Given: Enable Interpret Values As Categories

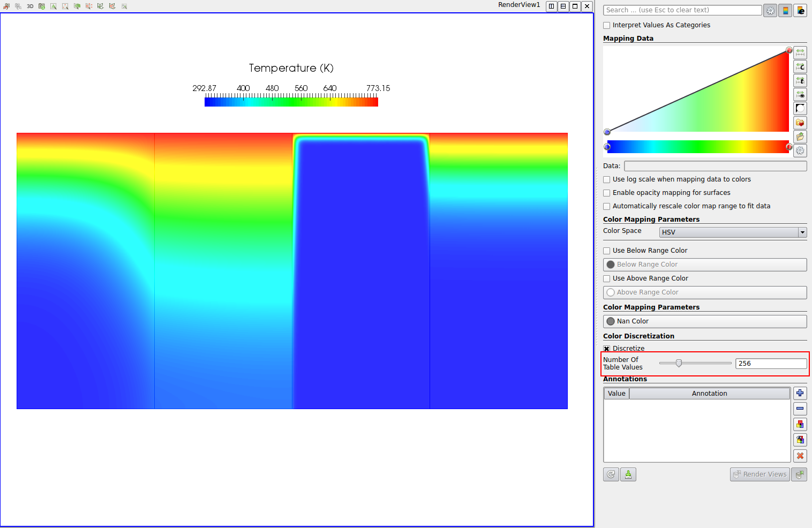Looking at the screenshot, I should point(607,25).
